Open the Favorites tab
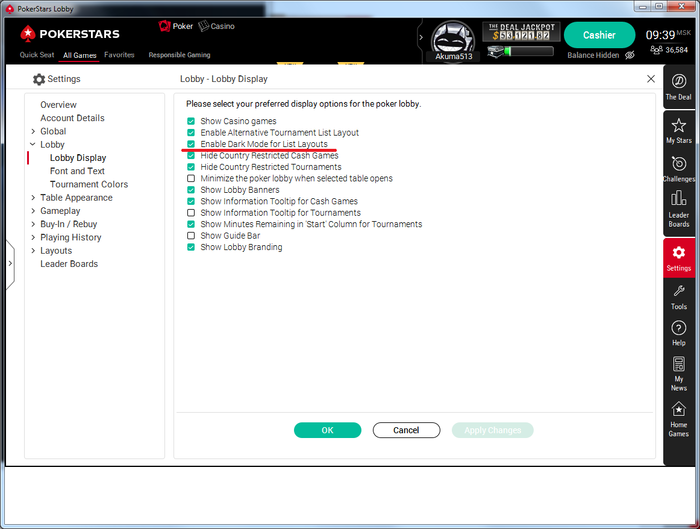 coord(119,55)
